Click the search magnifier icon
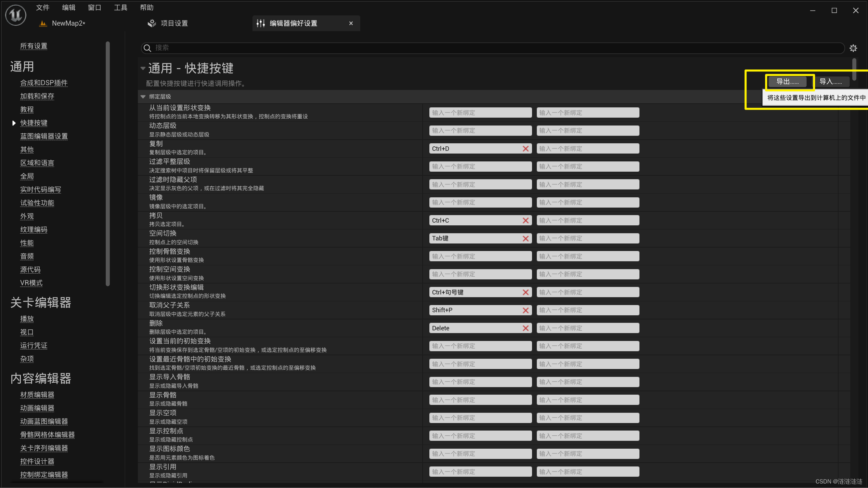868x488 pixels. [x=147, y=48]
